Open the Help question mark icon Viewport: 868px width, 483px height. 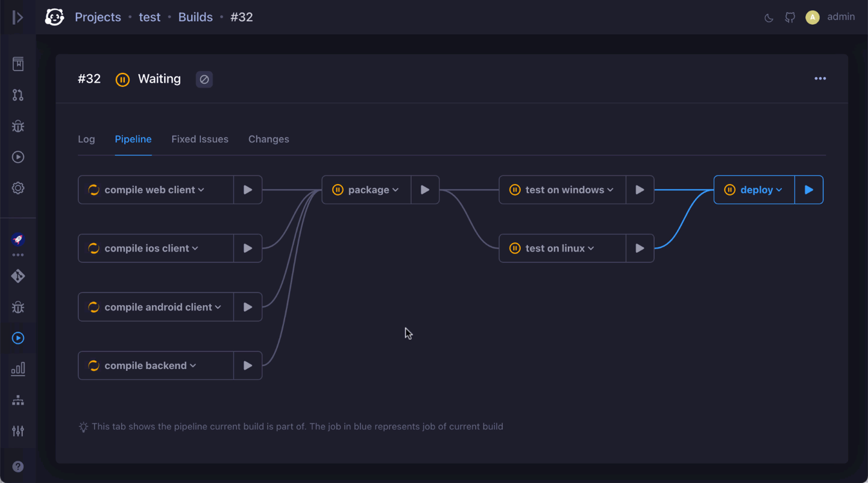tap(18, 466)
